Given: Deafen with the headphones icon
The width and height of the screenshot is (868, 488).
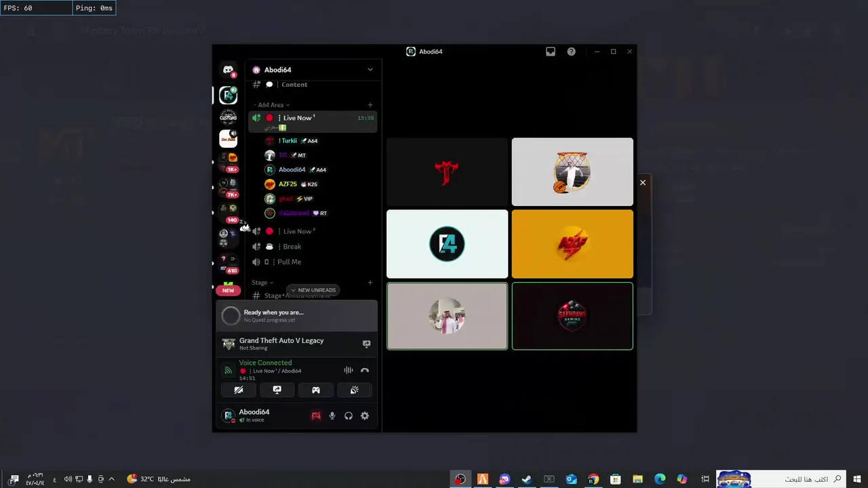Looking at the screenshot, I should click(x=349, y=415).
